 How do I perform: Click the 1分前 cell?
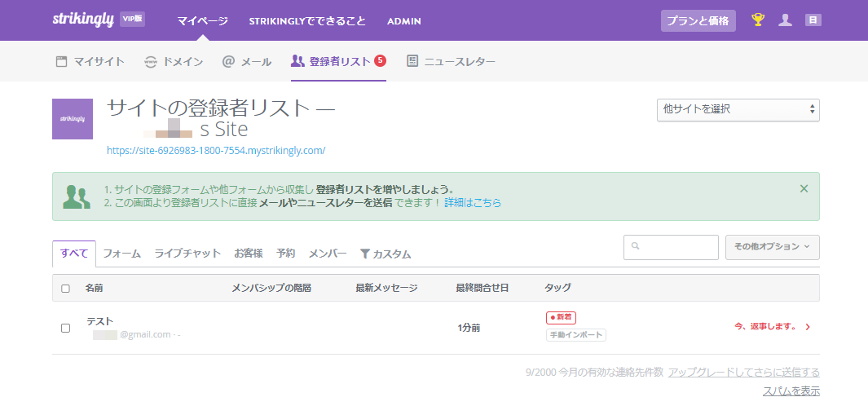(x=469, y=328)
